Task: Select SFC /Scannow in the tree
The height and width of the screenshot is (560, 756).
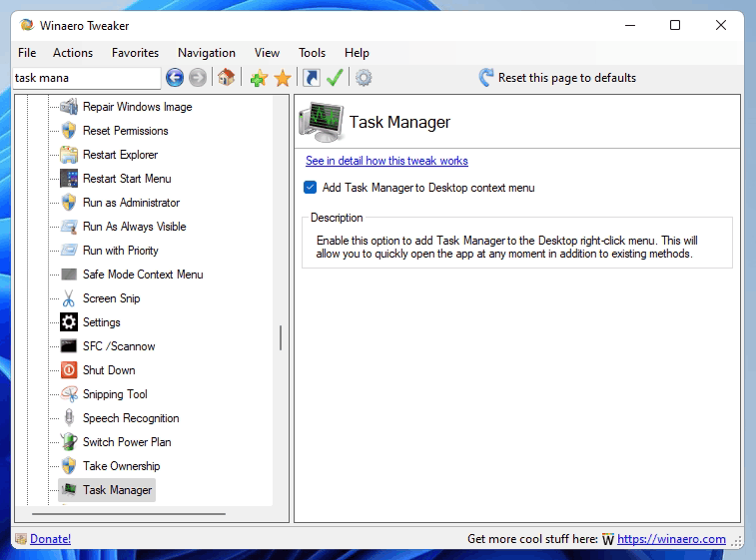Action: click(119, 346)
